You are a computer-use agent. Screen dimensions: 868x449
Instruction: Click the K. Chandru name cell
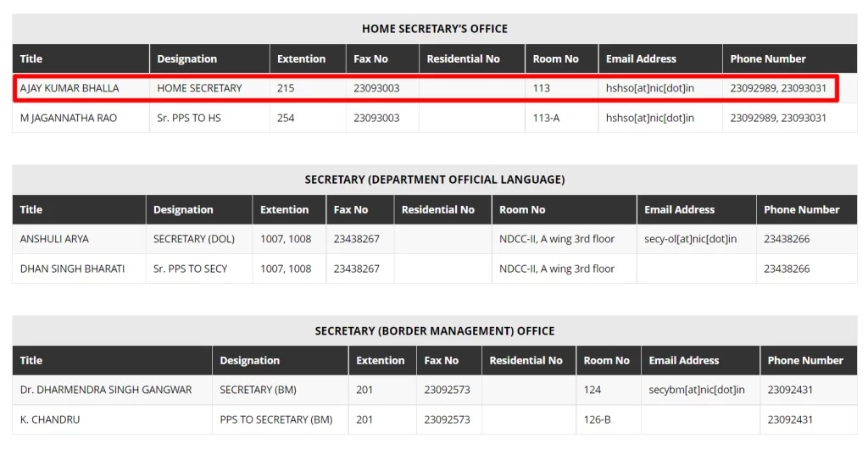[50, 419]
